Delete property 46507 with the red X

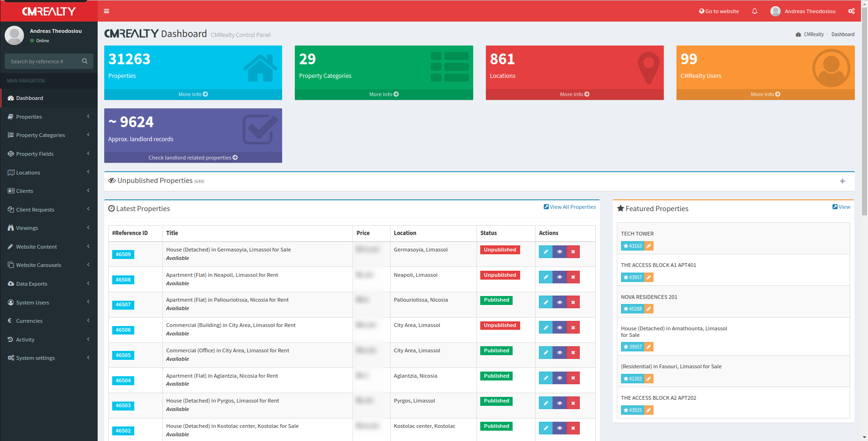(573, 302)
